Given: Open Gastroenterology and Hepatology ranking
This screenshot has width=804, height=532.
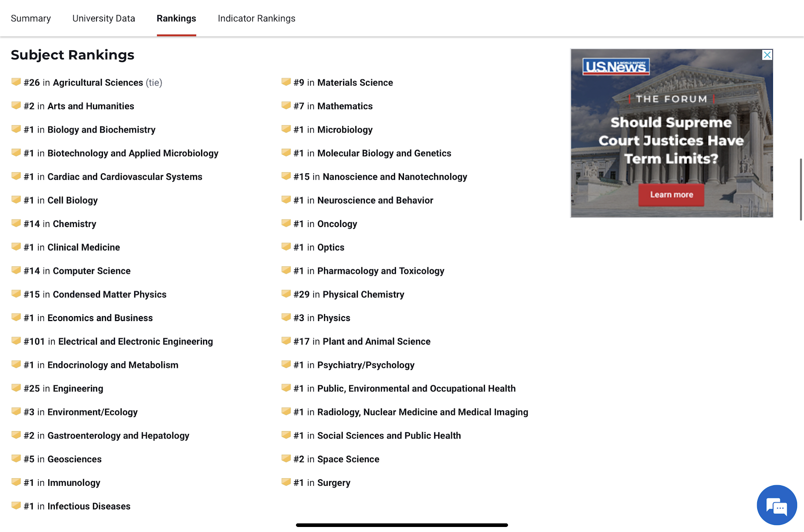Looking at the screenshot, I should [119, 436].
